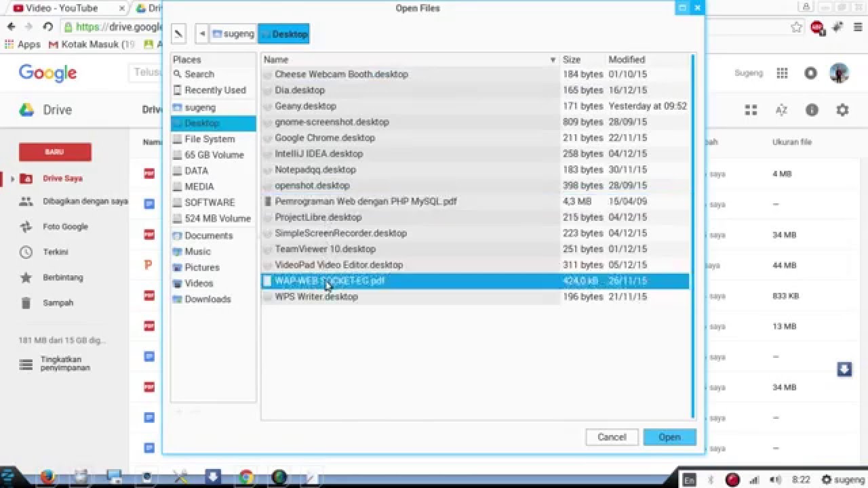Open Drive Saya in Drive sidebar

coord(62,178)
